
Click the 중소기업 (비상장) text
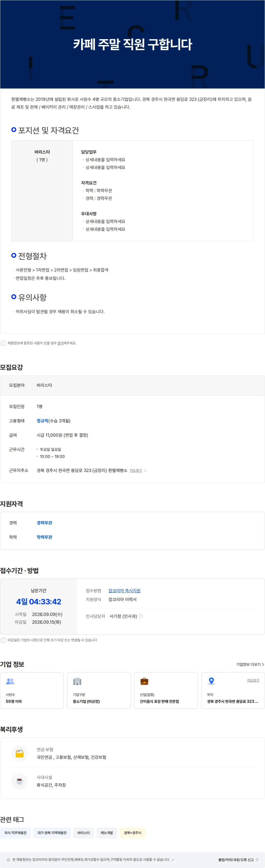coord(86,701)
